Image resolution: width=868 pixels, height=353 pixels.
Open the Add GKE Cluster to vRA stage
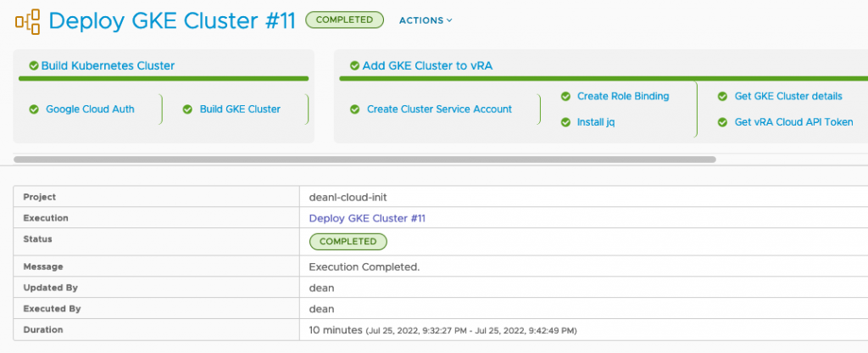coord(427,66)
